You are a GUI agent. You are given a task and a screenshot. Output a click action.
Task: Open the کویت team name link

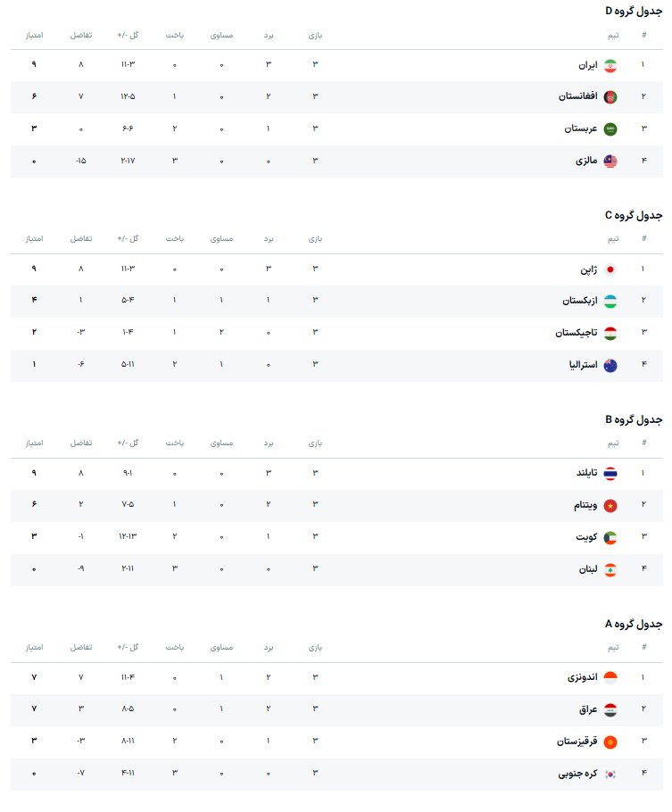[585, 538]
